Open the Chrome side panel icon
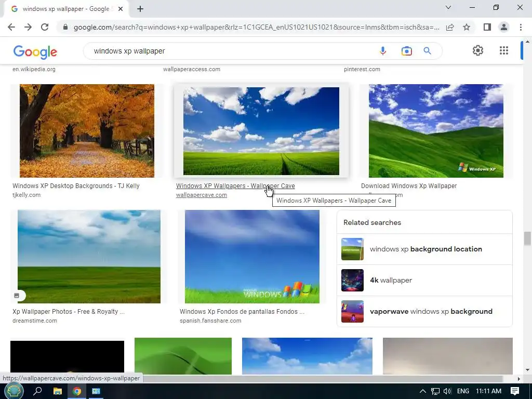This screenshot has width=532, height=399. click(487, 27)
